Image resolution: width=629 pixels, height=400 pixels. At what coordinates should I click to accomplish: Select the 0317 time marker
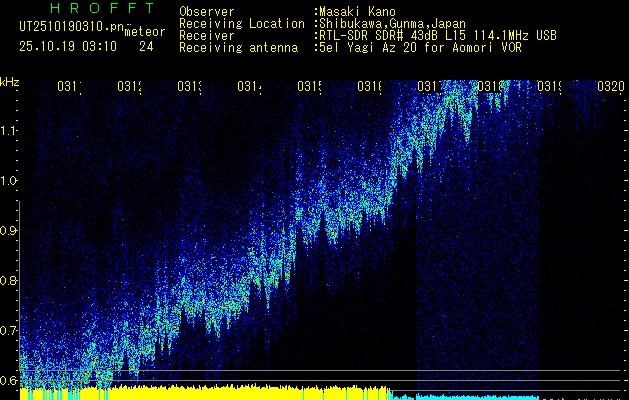tap(430, 87)
